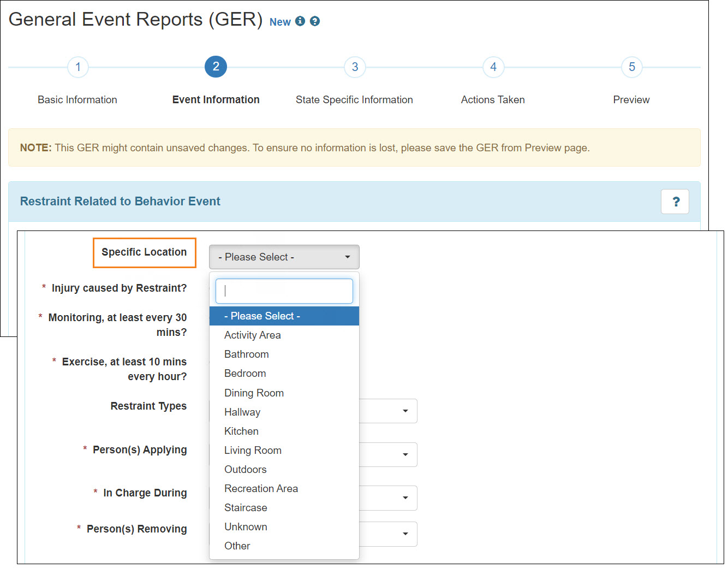Click the State Specific Information label
The image size is (728, 568).
(354, 100)
